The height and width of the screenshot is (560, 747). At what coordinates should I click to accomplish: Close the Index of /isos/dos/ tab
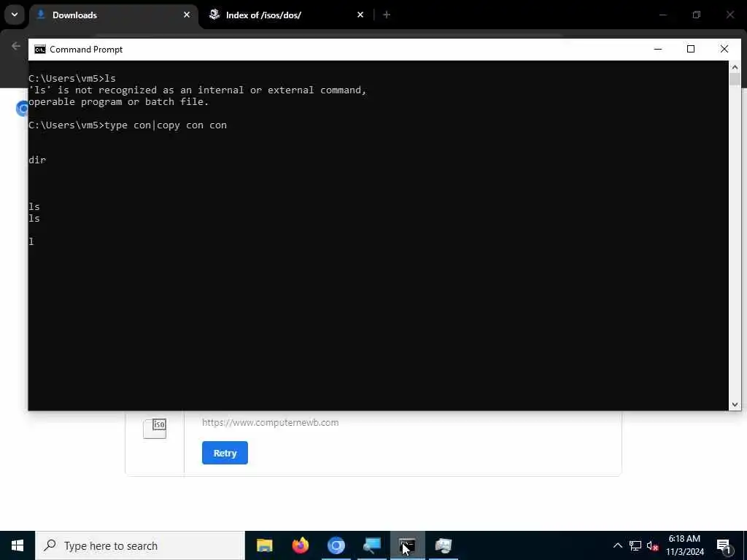click(360, 15)
